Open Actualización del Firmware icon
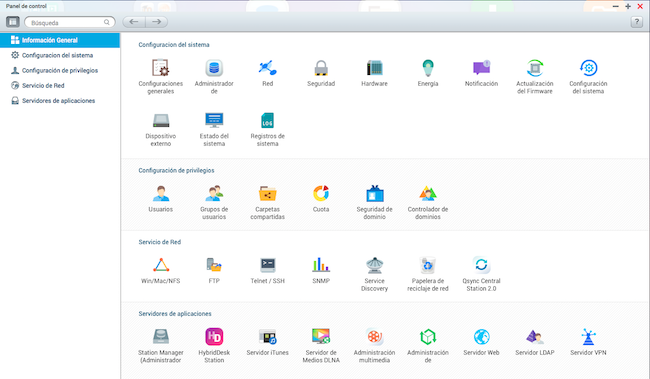 tap(535, 68)
